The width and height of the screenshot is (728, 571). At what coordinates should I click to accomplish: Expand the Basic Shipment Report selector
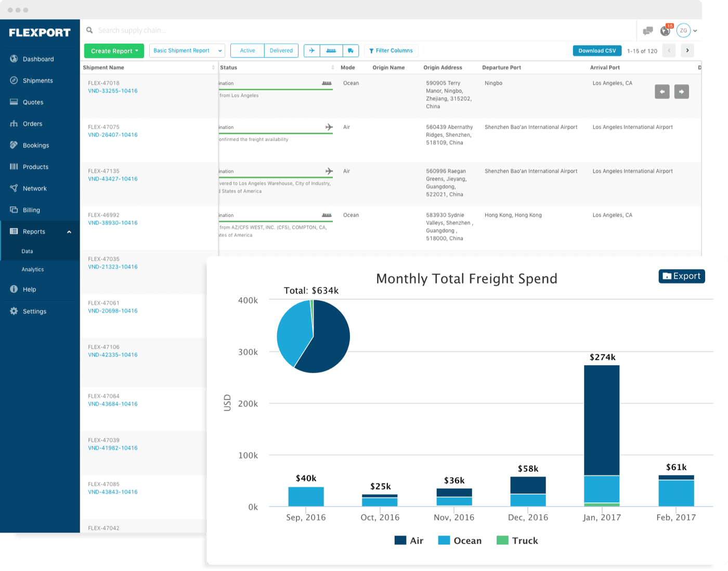coord(187,50)
